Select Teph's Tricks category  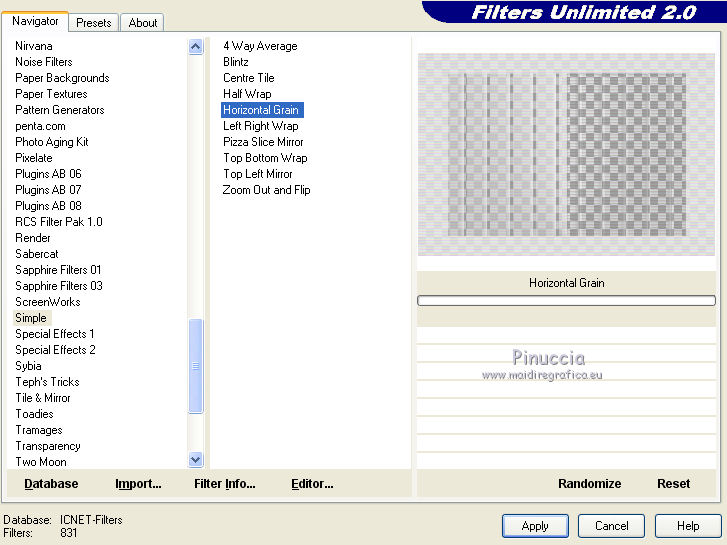coord(47,382)
